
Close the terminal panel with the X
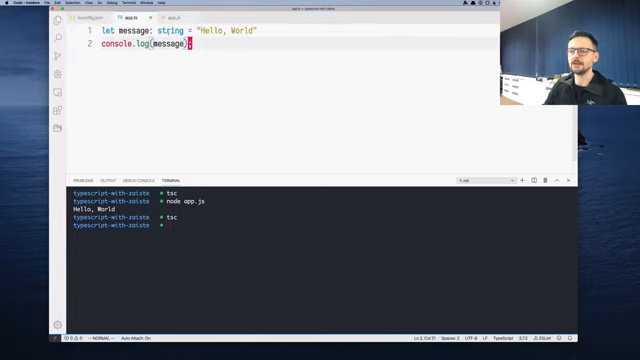pos(568,180)
